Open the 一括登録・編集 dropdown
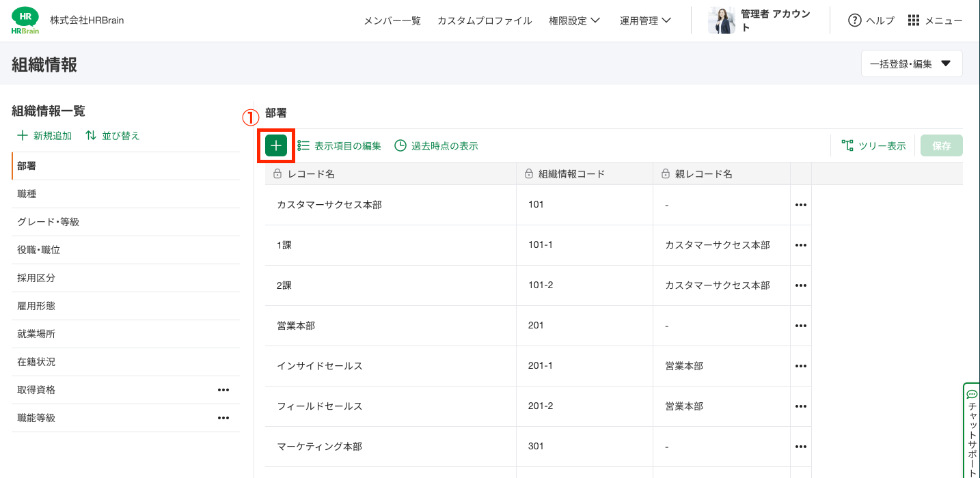The height and width of the screenshot is (478, 980). (911, 64)
